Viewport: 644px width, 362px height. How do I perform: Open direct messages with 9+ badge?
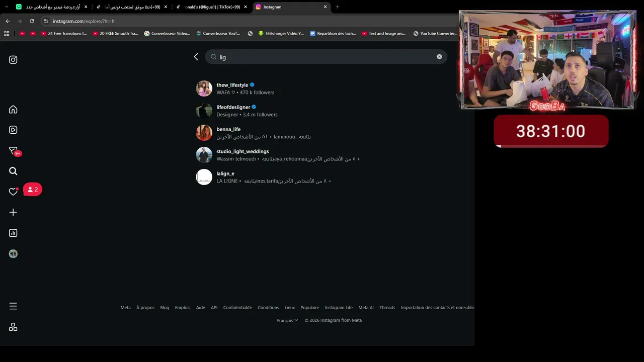point(14,151)
